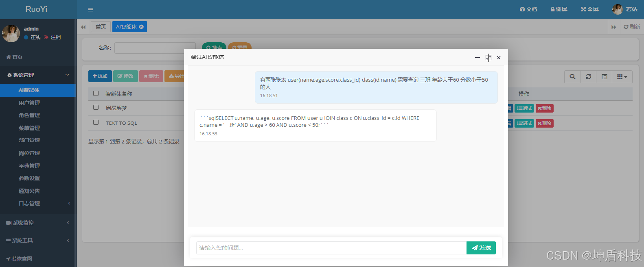
Task: Click 删除 for the TEXT TO SQL row
Action: pos(545,123)
